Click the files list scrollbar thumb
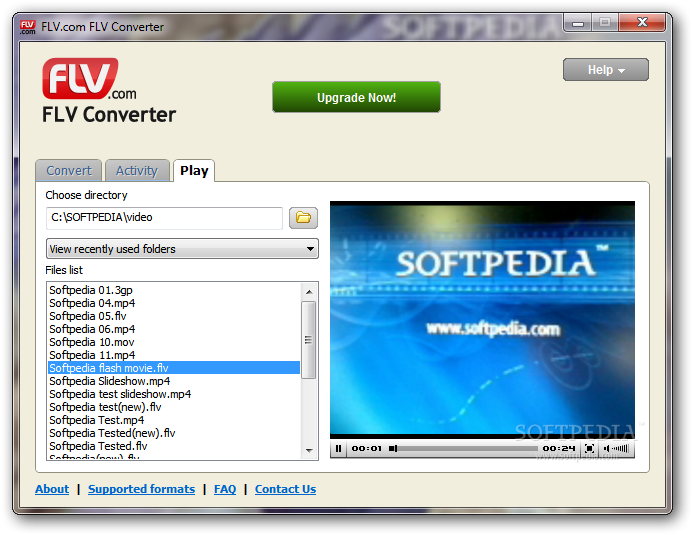The width and height of the screenshot is (693, 535). click(308, 340)
